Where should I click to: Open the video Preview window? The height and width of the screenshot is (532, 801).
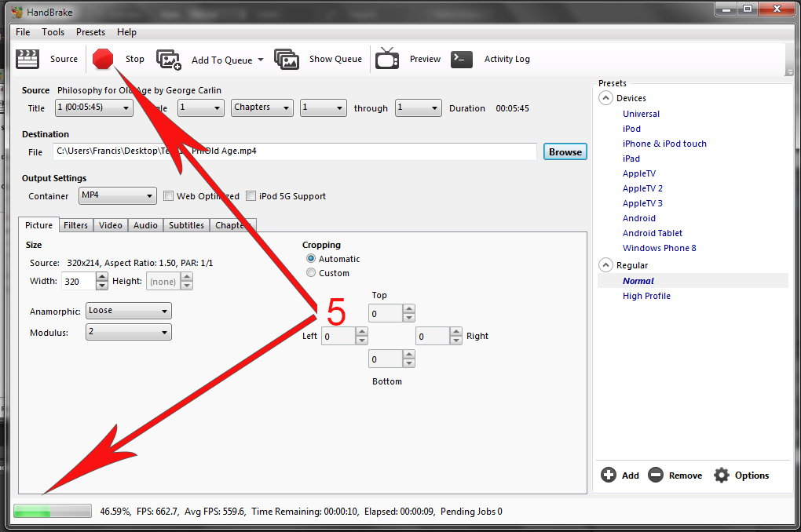(414, 59)
